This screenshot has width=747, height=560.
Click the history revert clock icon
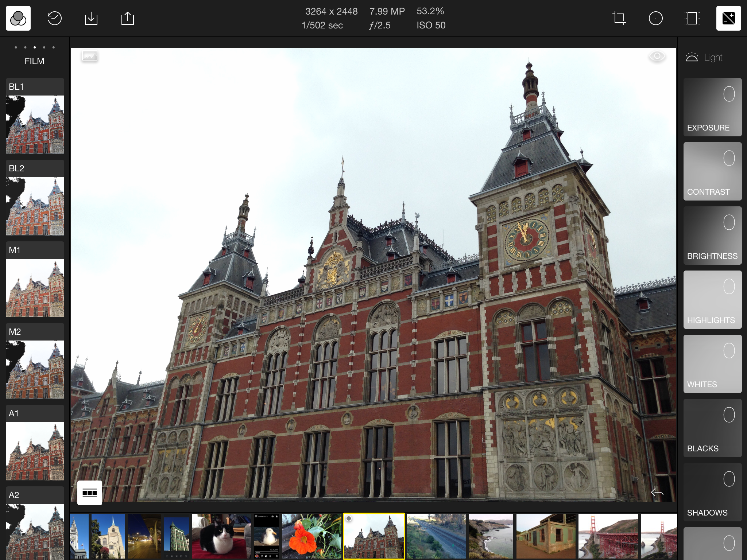pyautogui.click(x=55, y=18)
